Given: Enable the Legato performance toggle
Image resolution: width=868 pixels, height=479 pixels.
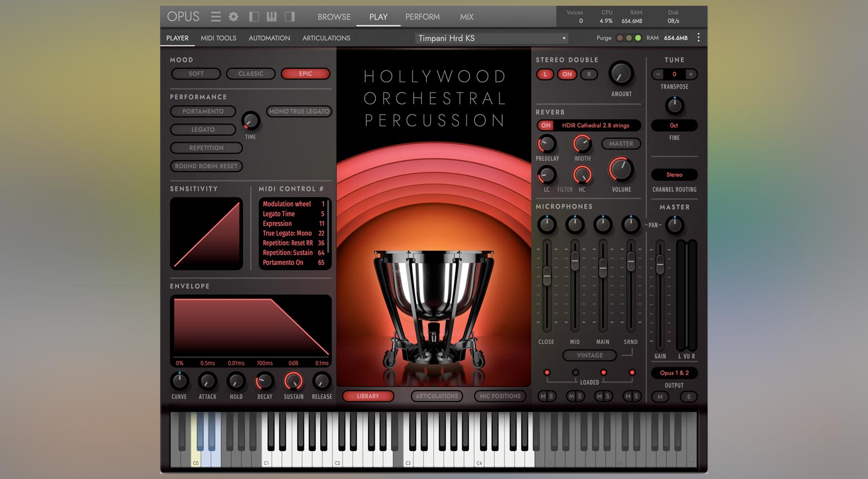Looking at the screenshot, I should point(203,130).
